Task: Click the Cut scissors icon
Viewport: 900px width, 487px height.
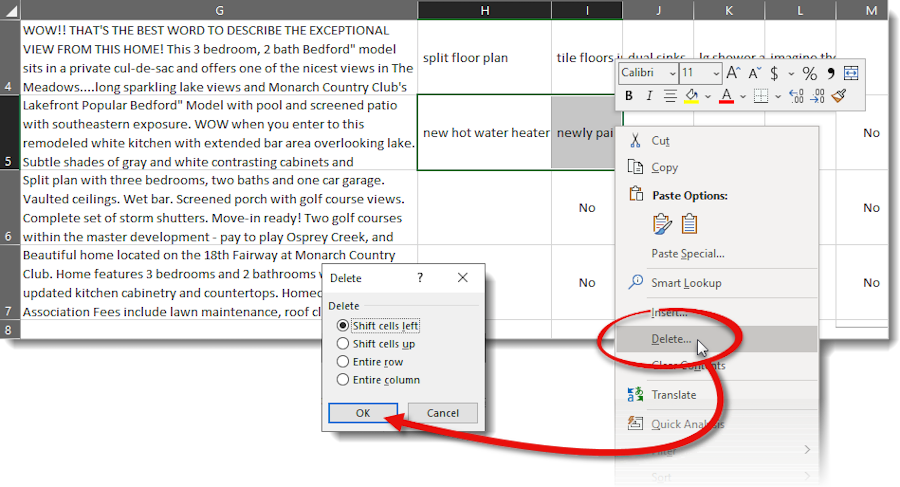Action: pyautogui.click(x=635, y=141)
